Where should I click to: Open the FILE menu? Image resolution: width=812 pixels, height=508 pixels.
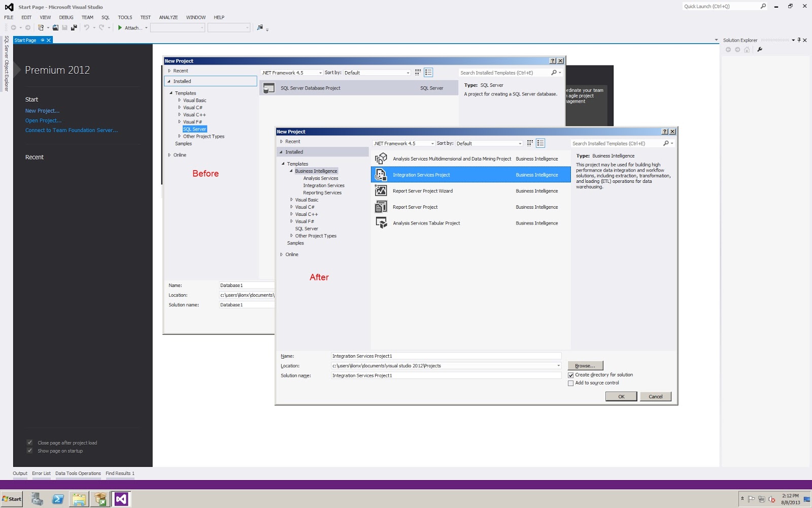(x=9, y=17)
